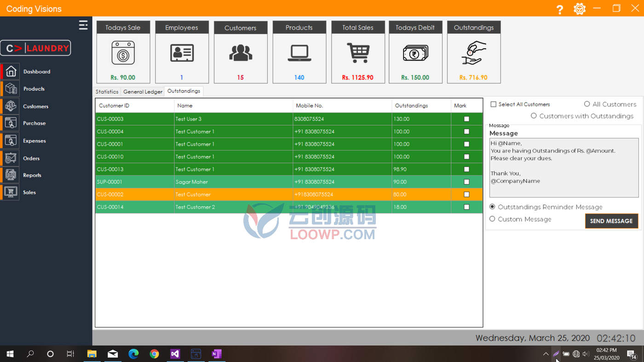Mark checkbox for CUS-00010 row
644x362 pixels.
point(466,156)
